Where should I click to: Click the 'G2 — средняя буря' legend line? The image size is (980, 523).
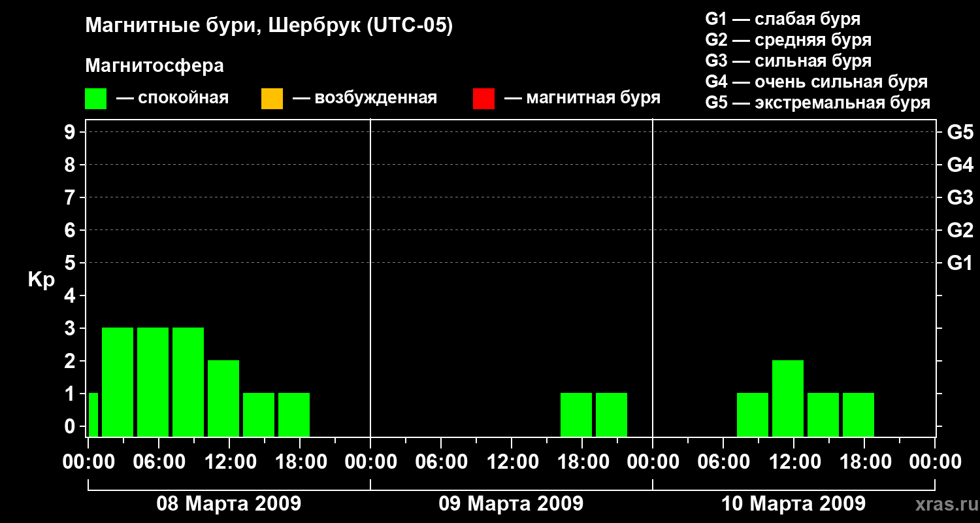click(789, 40)
